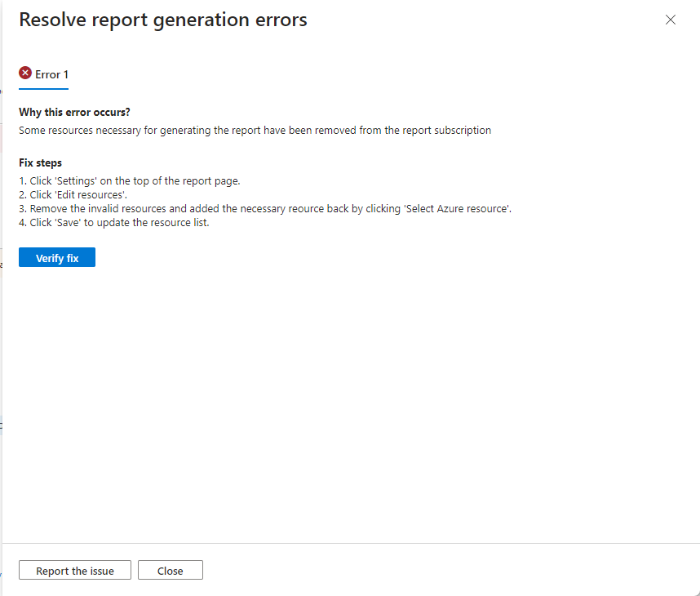The width and height of the screenshot is (700, 596).
Task: Click the red error icon beside Error 1
Action: [25, 73]
